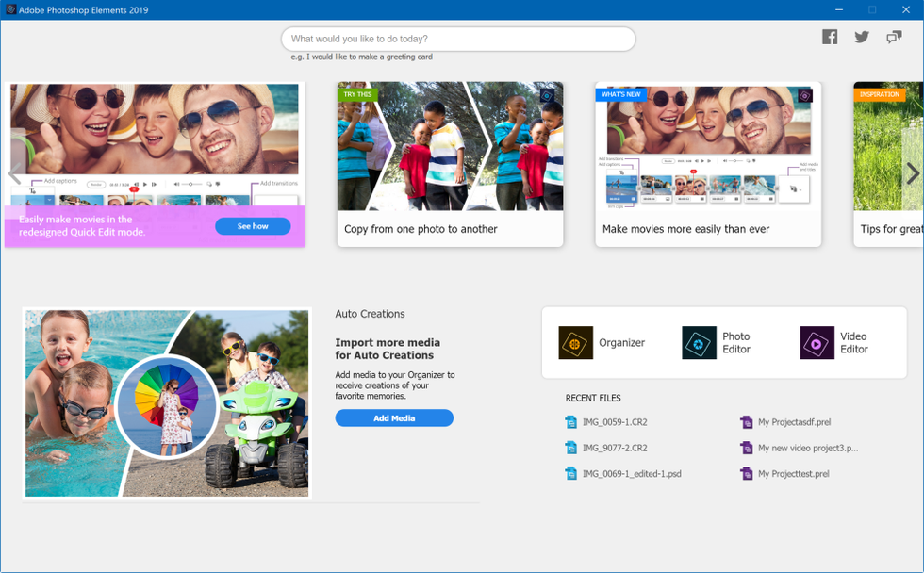The height and width of the screenshot is (573, 924).
Task: Click the Twitter bird icon
Action: (862, 37)
